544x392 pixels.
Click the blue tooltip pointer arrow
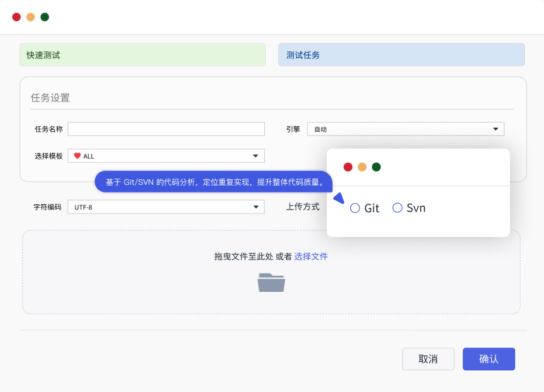tap(338, 199)
